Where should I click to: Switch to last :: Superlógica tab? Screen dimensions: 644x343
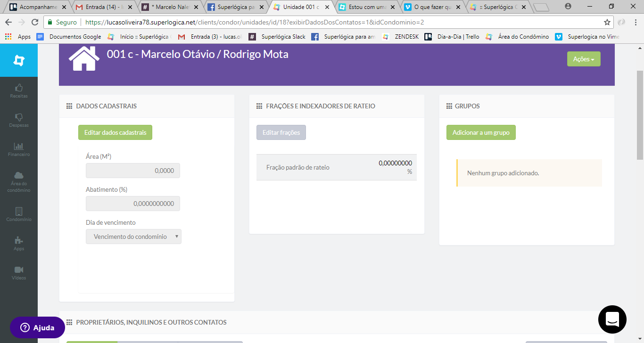498,7
